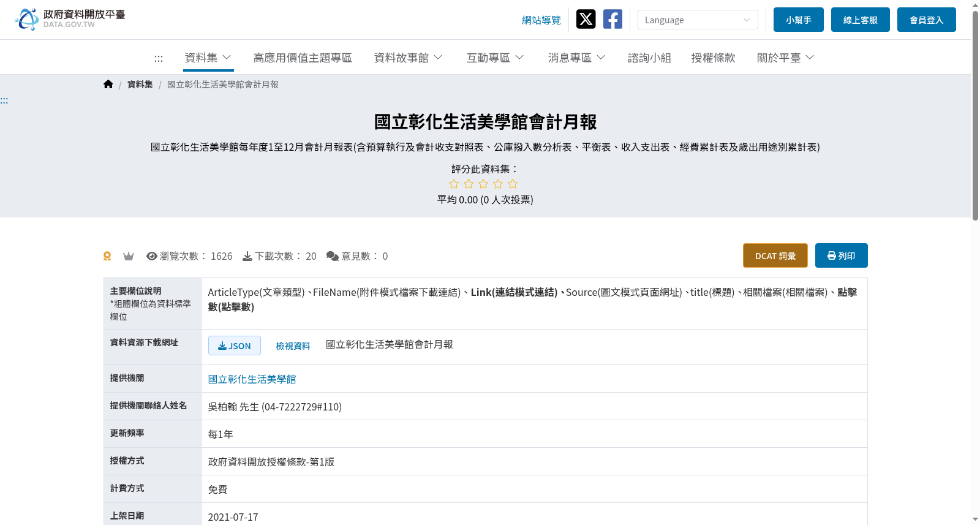Click the 列印 print button

click(x=842, y=255)
